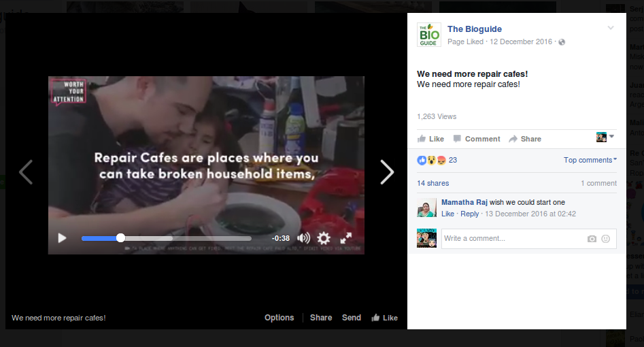The image size is (644, 347).
Task: Like the post in action bar
Action: (430, 139)
